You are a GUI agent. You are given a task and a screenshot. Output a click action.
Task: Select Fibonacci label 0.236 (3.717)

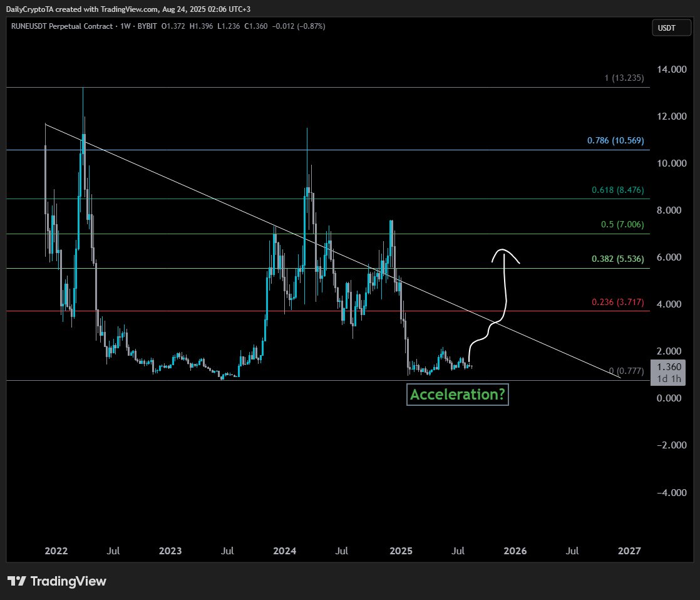pos(618,302)
